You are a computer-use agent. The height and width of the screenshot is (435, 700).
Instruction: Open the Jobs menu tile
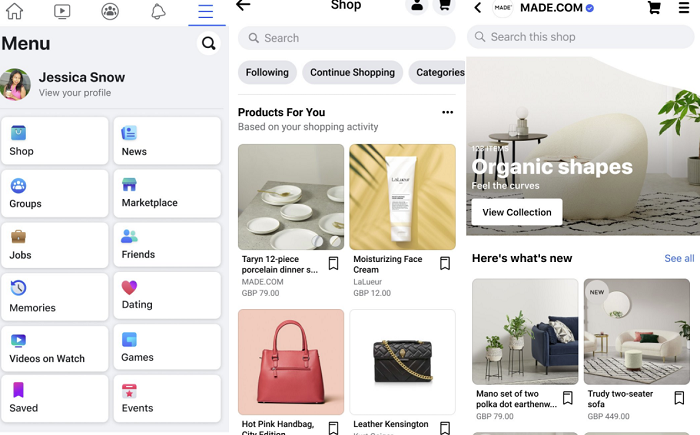tap(55, 245)
